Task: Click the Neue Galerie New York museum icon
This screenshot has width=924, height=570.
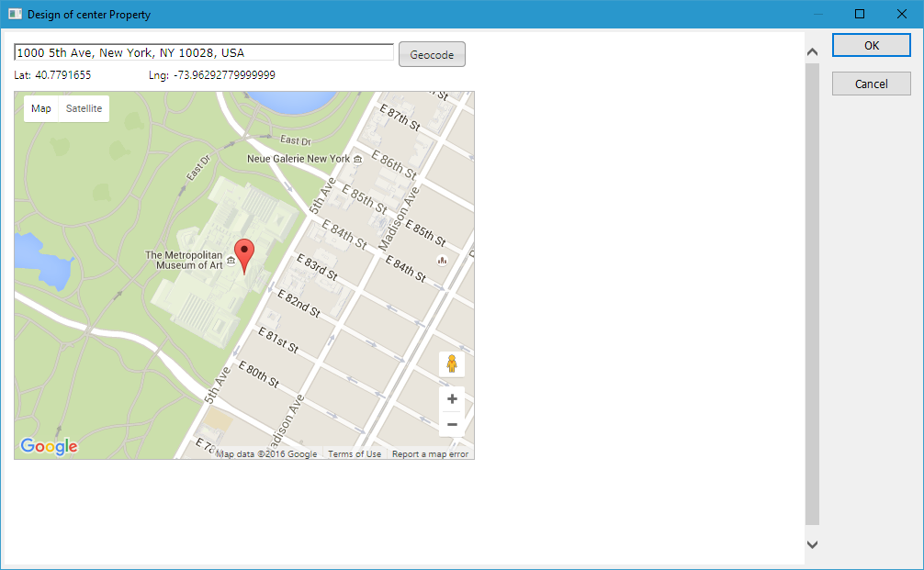Action: (357, 159)
